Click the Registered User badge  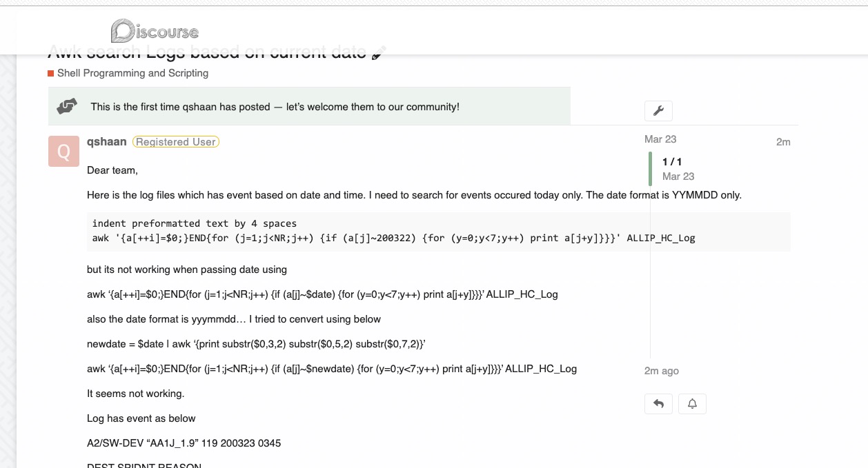(176, 142)
